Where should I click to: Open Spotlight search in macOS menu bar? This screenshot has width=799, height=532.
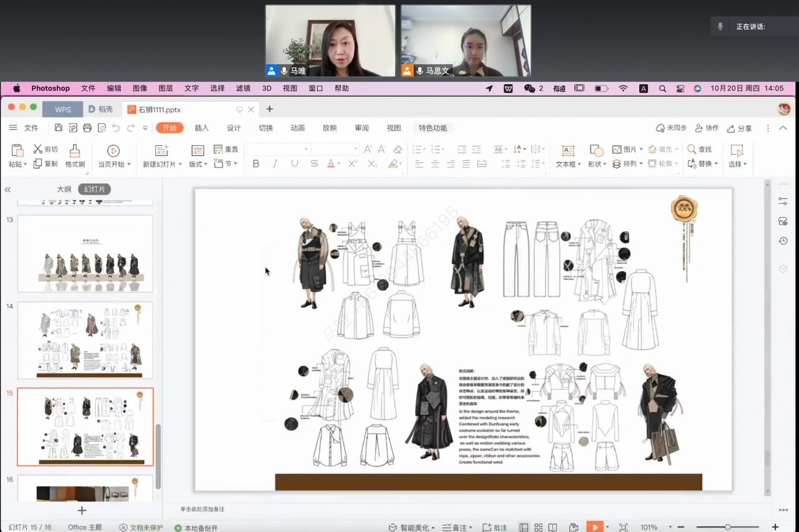[x=662, y=89]
